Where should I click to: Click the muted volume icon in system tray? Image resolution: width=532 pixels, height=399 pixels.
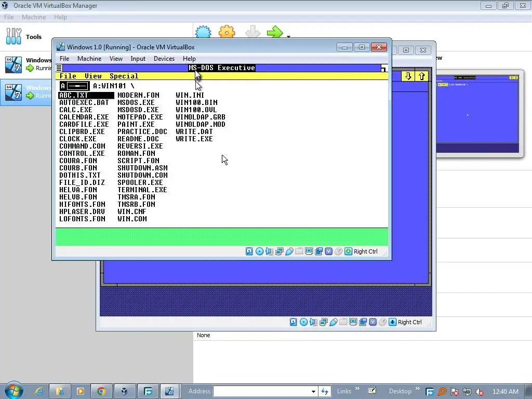[x=480, y=392]
